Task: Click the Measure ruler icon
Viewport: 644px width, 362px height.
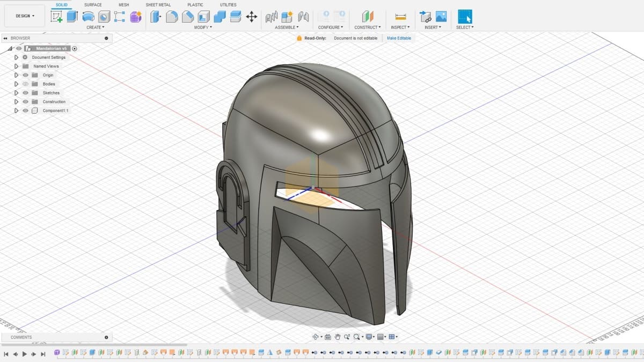Action: point(400,17)
